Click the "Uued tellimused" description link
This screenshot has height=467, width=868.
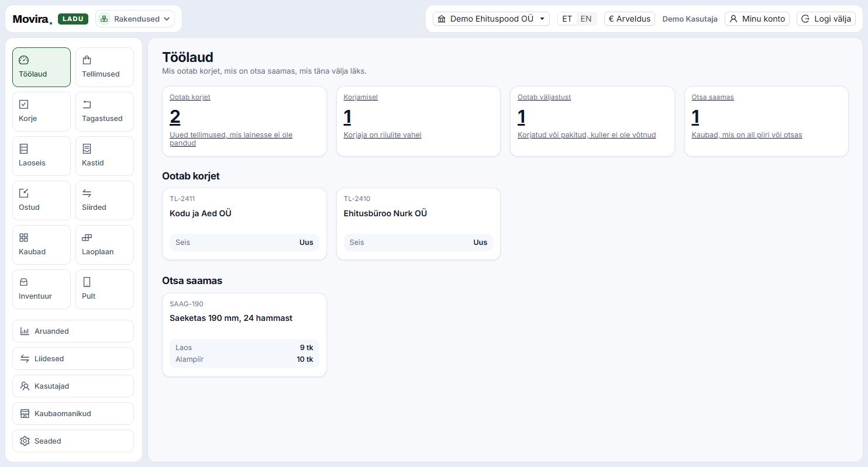[x=231, y=139]
